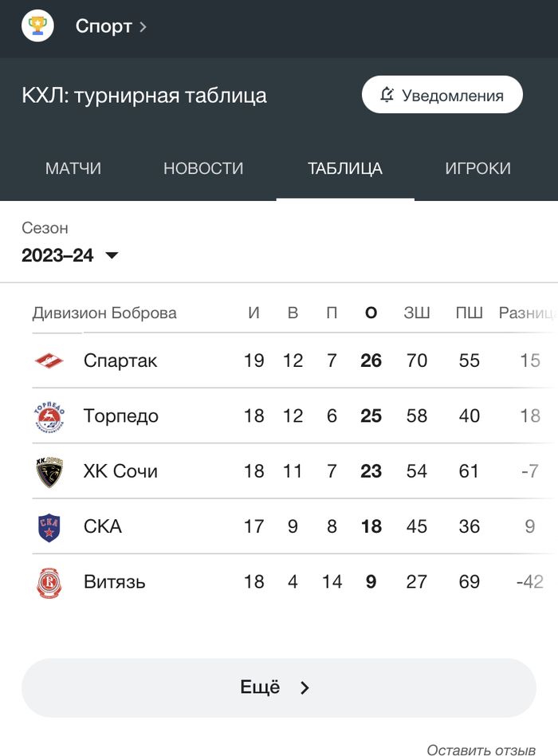Viewport: 558px width, 756px height.
Task: Switch to the Матчи tab
Action: coord(73,168)
